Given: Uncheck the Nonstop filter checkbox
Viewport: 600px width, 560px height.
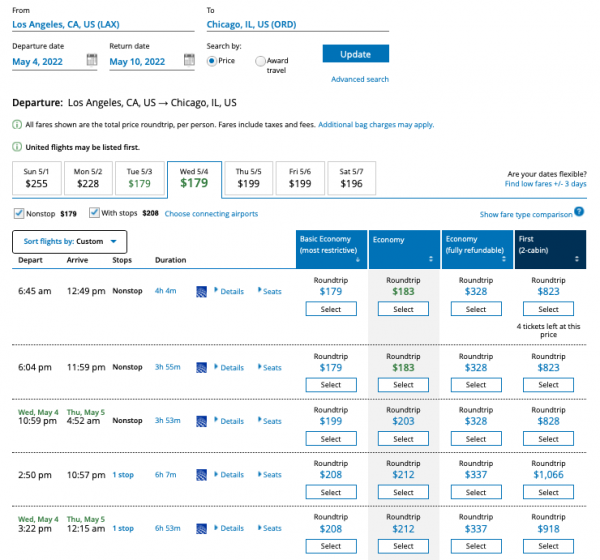Looking at the screenshot, I should pos(20,213).
